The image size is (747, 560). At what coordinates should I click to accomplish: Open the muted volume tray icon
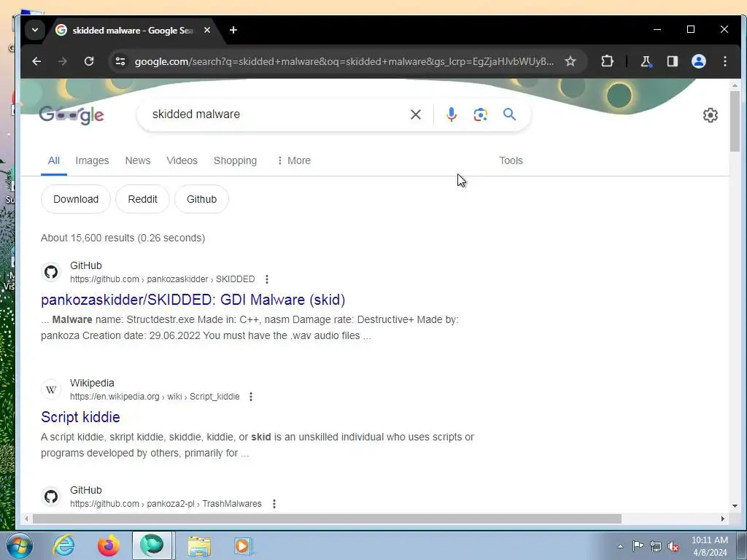click(673, 547)
